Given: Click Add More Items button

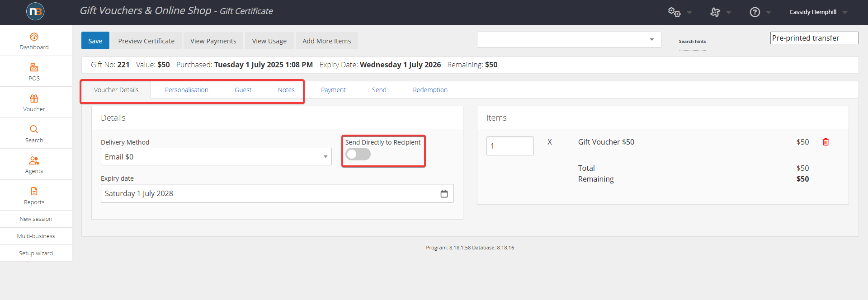Looking at the screenshot, I should point(327,41).
